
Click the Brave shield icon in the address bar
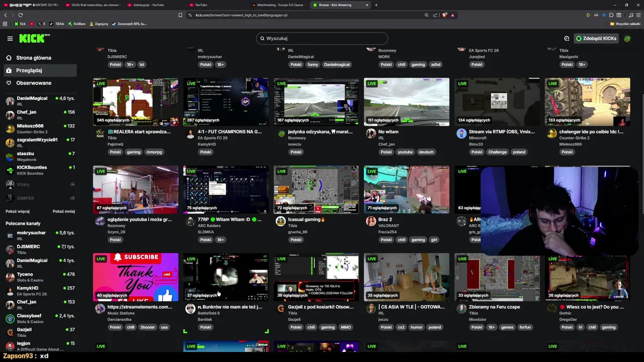[x=444, y=15]
